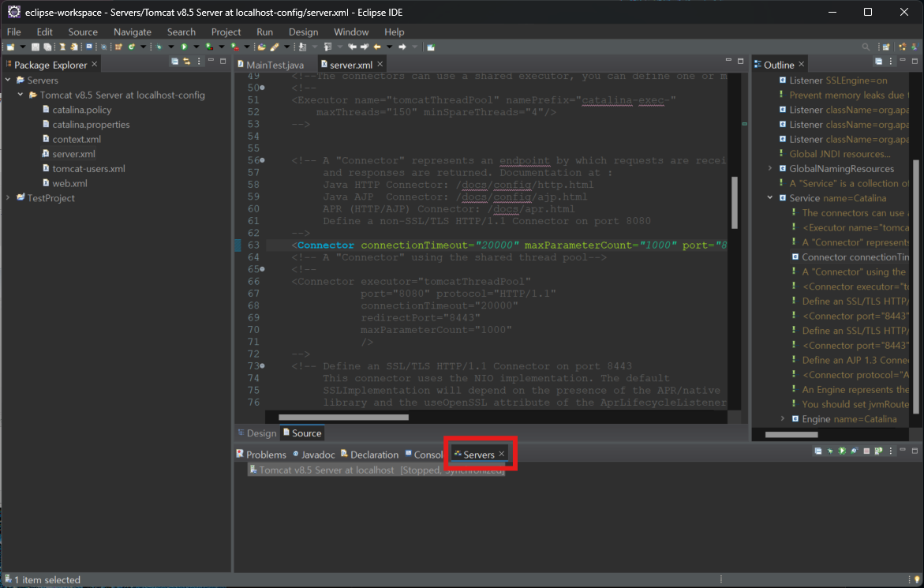Expand GlobalNamingResources in Outline
Viewport: 924px width, 588px height.
click(x=769, y=168)
